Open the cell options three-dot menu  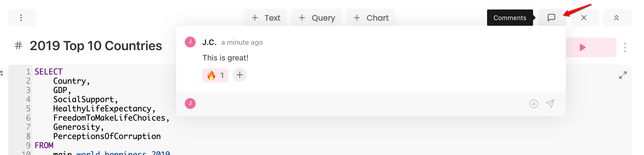tap(625, 47)
